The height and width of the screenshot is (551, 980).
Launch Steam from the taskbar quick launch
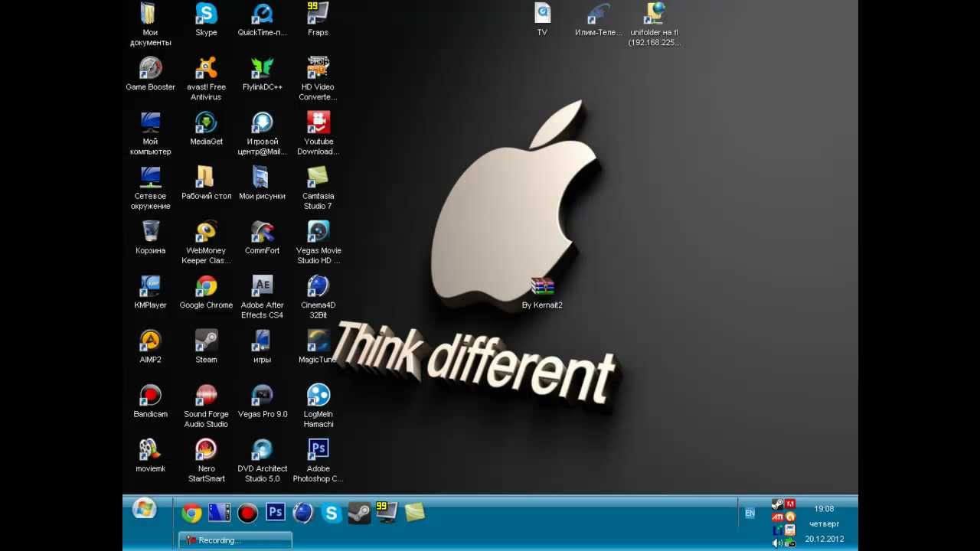click(359, 513)
